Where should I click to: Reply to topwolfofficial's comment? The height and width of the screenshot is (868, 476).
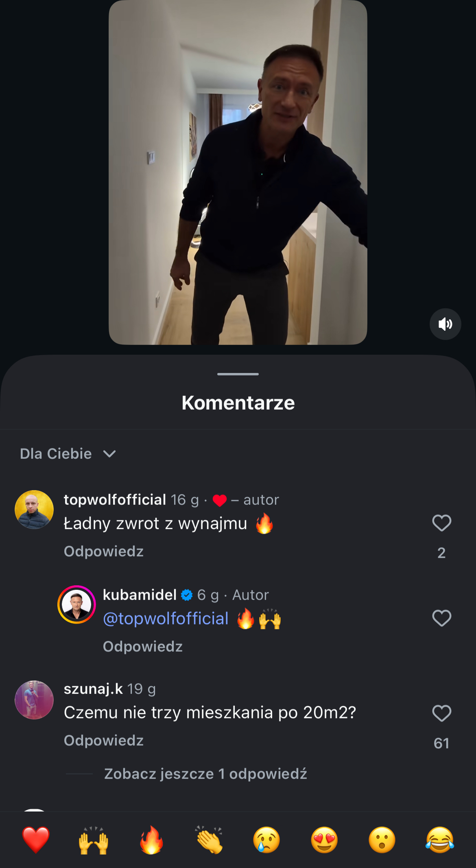point(104,552)
